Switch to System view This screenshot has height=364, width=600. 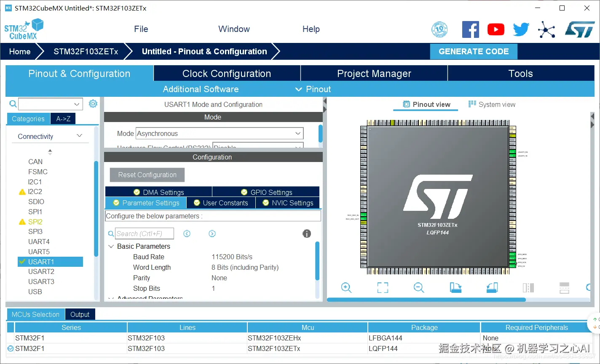coord(492,104)
